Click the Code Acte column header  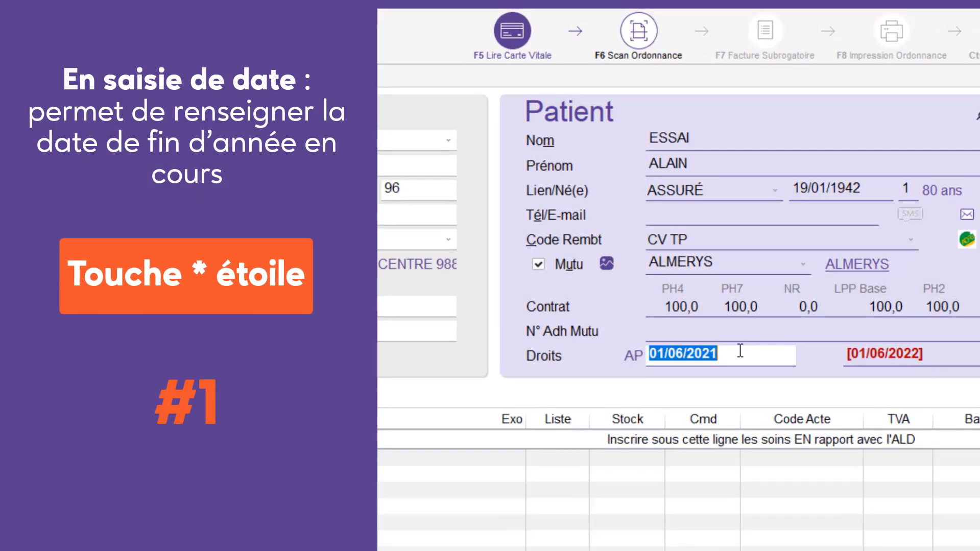click(x=802, y=419)
